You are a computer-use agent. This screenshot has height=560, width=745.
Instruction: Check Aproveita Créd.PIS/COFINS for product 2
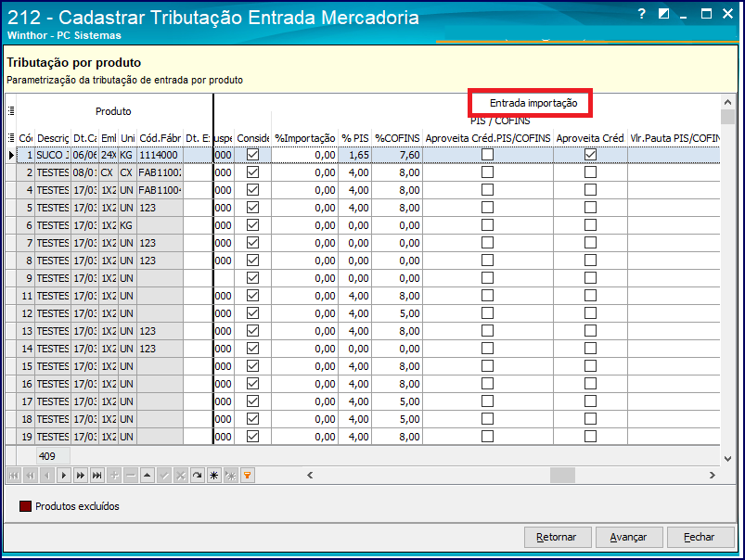tap(487, 172)
